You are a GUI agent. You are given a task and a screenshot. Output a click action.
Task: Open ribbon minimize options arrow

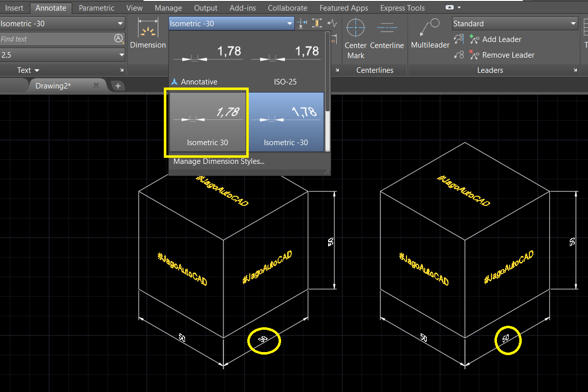459,8
